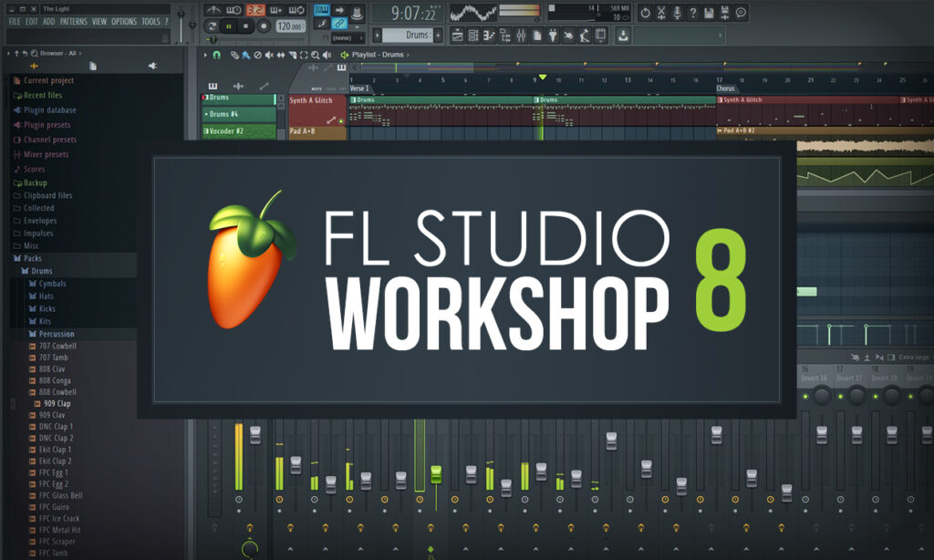The height and width of the screenshot is (560, 934).
Task: Open the Playlist window icon
Action: [x=457, y=36]
